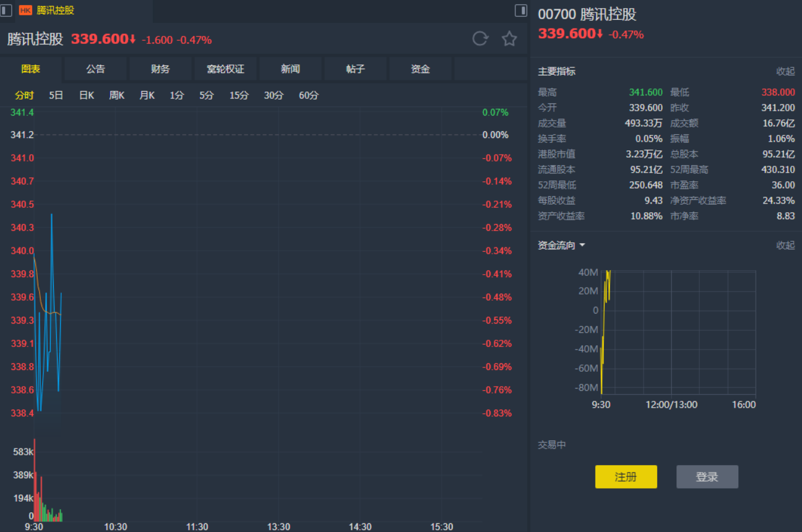Switch to the 财务 tab
The height and width of the screenshot is (532, 802).
coord(161,69)
